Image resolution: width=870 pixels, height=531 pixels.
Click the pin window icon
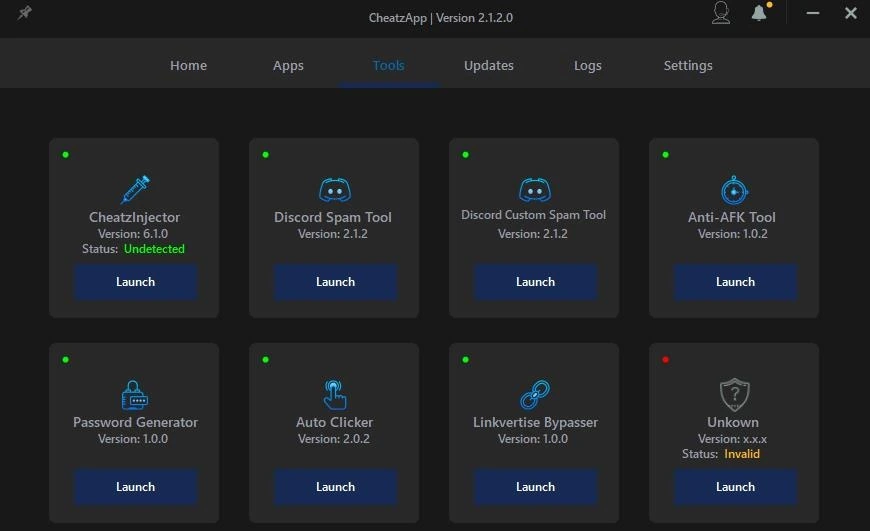coord(24,12)
